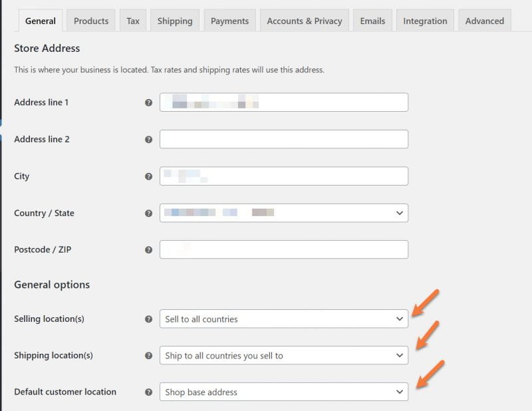This screenshot has width=532, height=411.
Task: Select the Postcode / ZIP input field
Action: (x=285, y=249)
